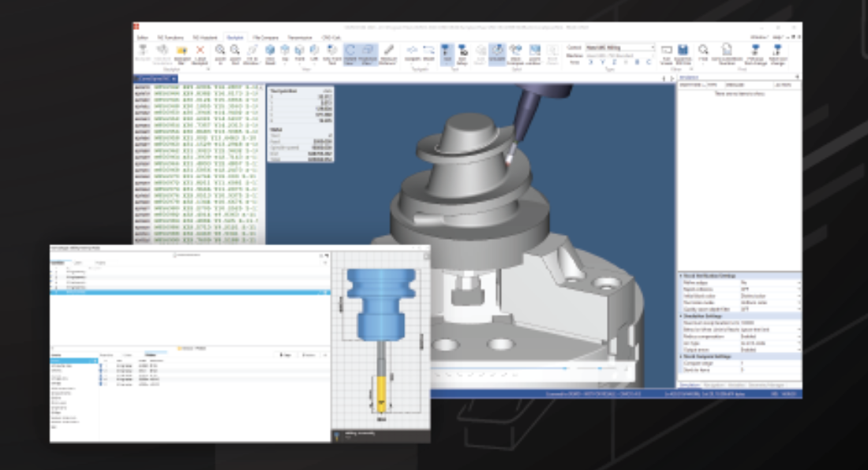This screenshot has width=868, height=470.
Task: Open the Backplot Window tool
Action: click(143, 54)
